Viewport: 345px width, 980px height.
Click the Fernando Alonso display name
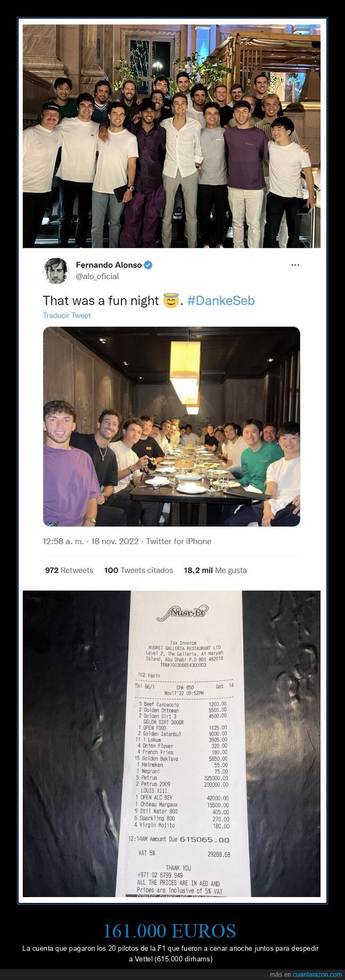coord(109,265)
